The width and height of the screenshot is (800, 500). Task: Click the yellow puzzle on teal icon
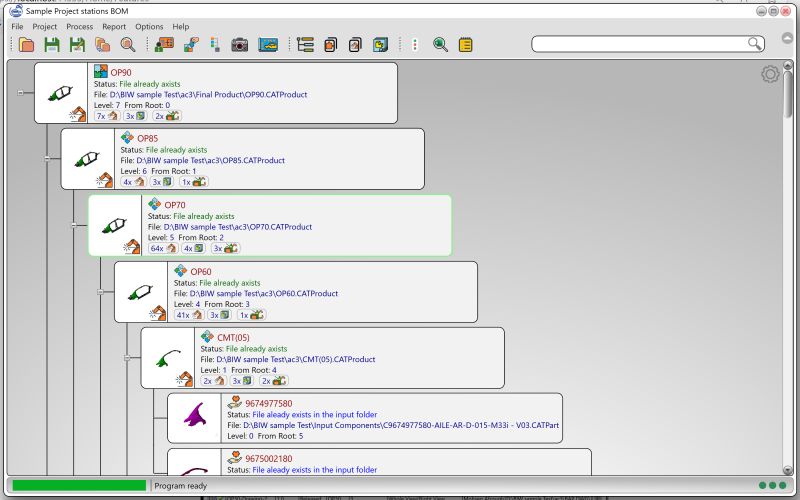click(380, 45)
